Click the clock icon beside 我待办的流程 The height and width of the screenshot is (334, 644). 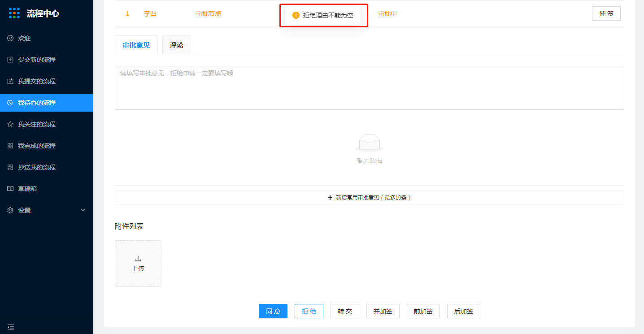tap(10, 103)
